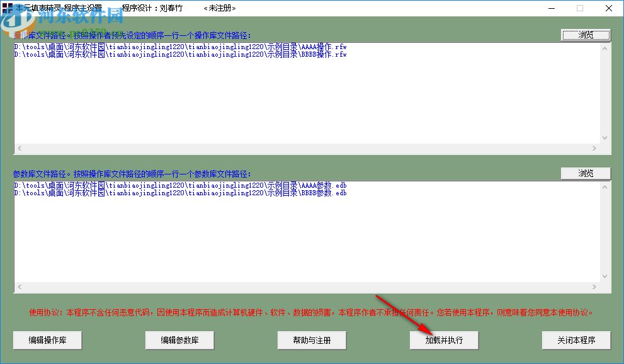This screenshot has height=364, width=624.
Task: Click left arrow of operation library horizontal scrollbar
Action: pyautogui.click(x=20, y=149)
